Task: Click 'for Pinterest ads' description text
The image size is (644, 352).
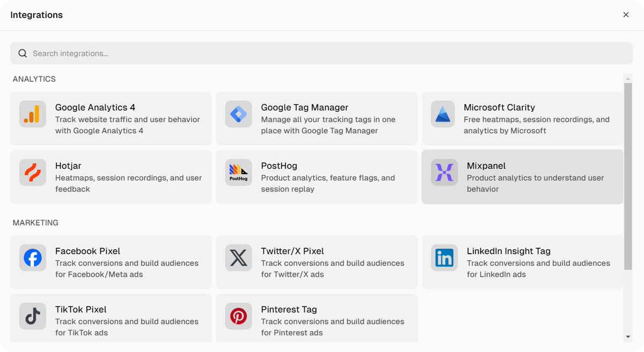Action: point(292,333)
